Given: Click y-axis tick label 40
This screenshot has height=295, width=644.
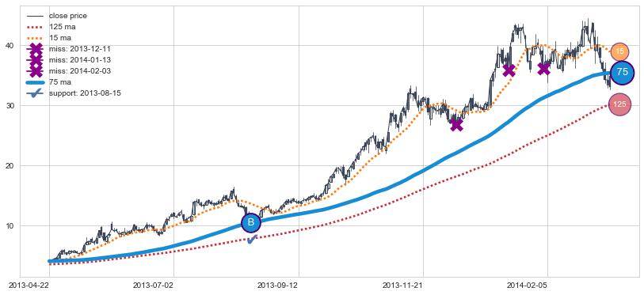Looking at the screenshot, I should coord(12,46).
